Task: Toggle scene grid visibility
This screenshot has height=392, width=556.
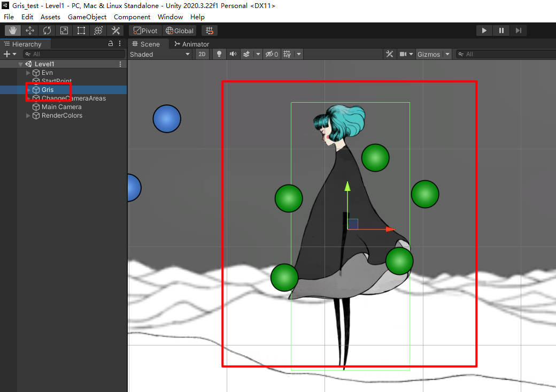Action: tap(288, 54)
